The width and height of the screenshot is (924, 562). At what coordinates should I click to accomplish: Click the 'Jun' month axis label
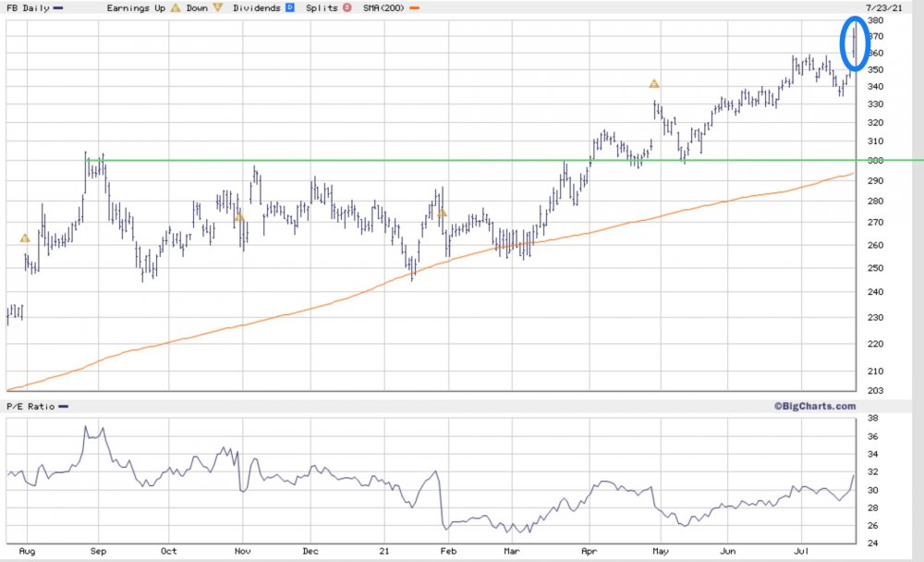tap(728, 551)
